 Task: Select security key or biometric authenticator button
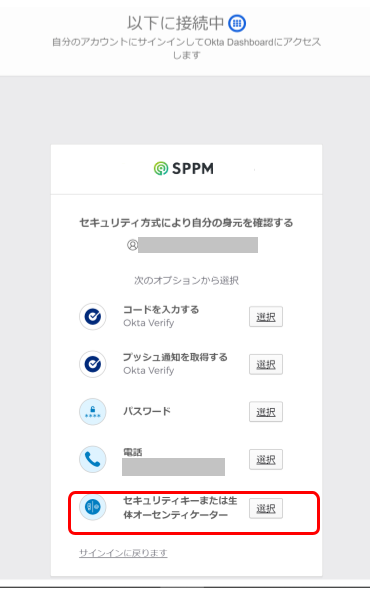(x=266, y=508)
